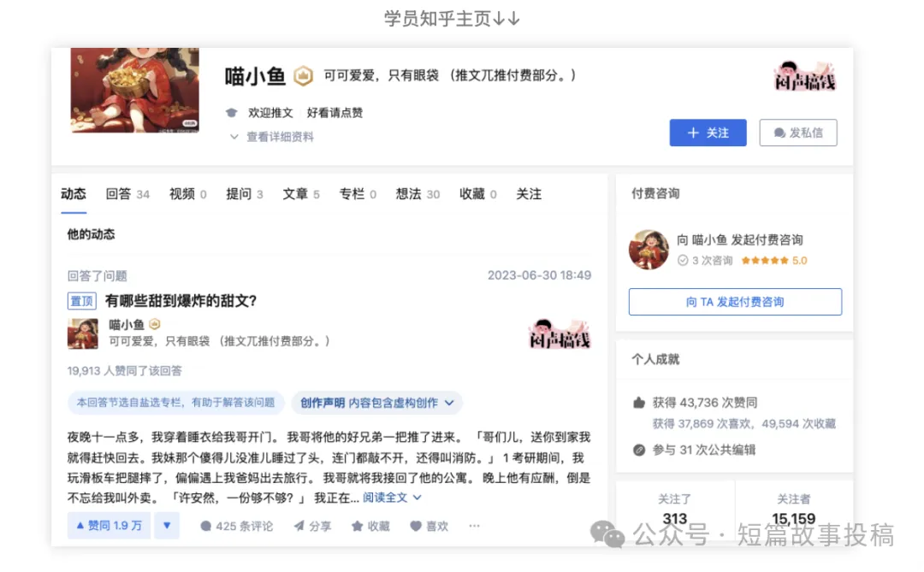
Task: Click 向 TA 发起付费咨询 button
Action: pyautogui.click(x=734, y=302)
